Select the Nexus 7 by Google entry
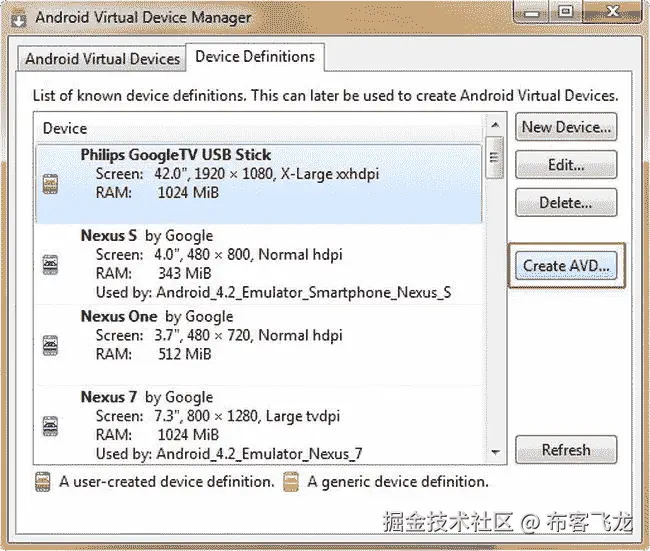This screenshot has width=650, height=551. [259, 425]
